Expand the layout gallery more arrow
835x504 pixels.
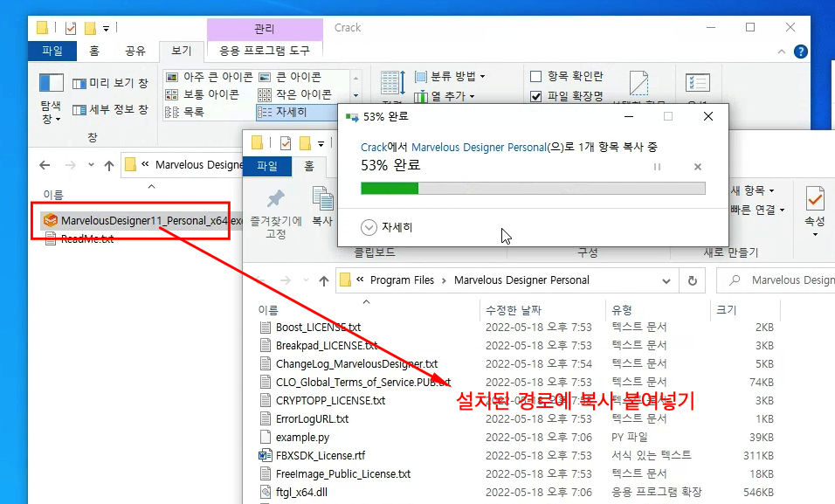coord(355,96)
